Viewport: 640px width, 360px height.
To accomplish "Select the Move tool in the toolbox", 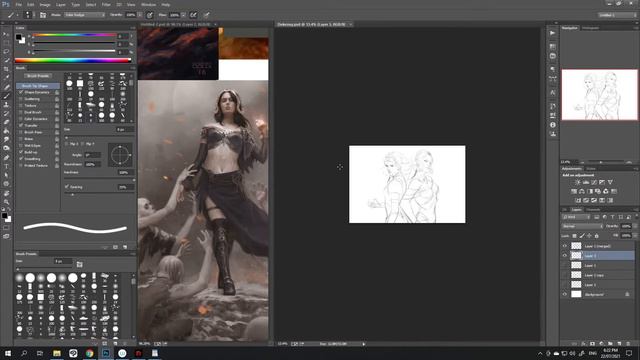I will point(6,34).
